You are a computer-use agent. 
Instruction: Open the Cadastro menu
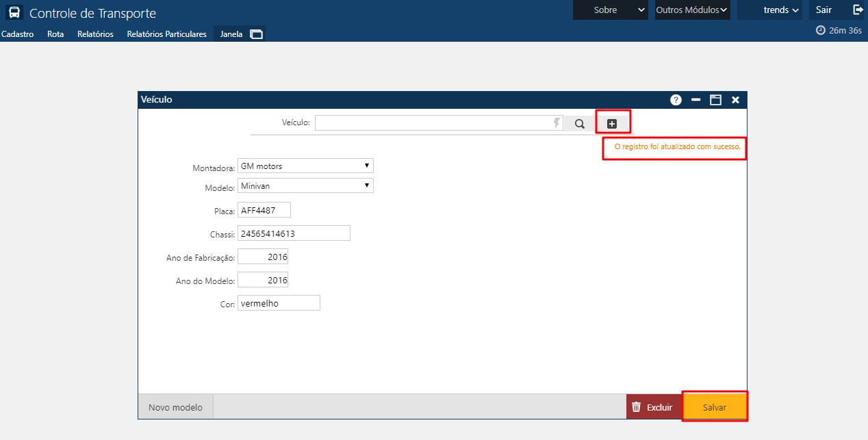coord(17,34)
